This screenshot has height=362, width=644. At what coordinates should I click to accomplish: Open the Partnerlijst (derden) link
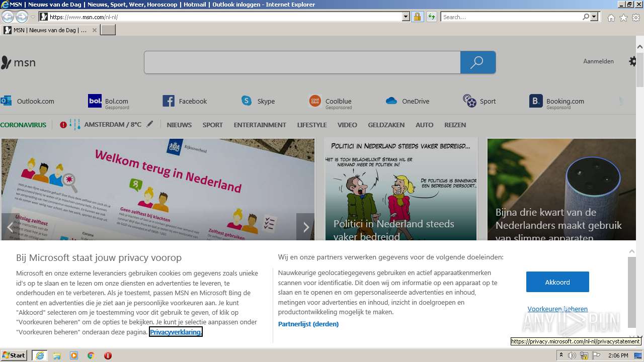[308, 324]
